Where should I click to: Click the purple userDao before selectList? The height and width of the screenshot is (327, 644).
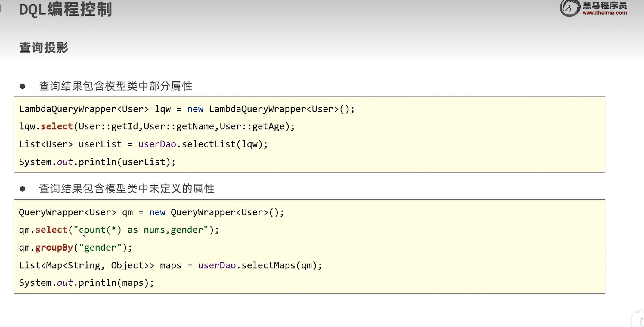click(157, 144)
